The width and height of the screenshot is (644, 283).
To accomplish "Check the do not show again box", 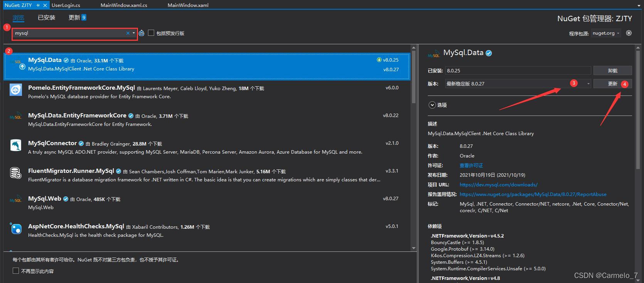I will click(16, 271).
